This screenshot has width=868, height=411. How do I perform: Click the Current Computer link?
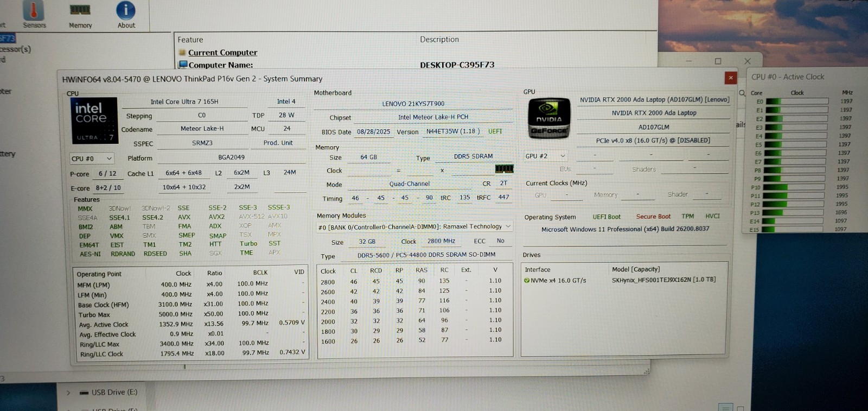pyautogui.click(x=223, y=53)
